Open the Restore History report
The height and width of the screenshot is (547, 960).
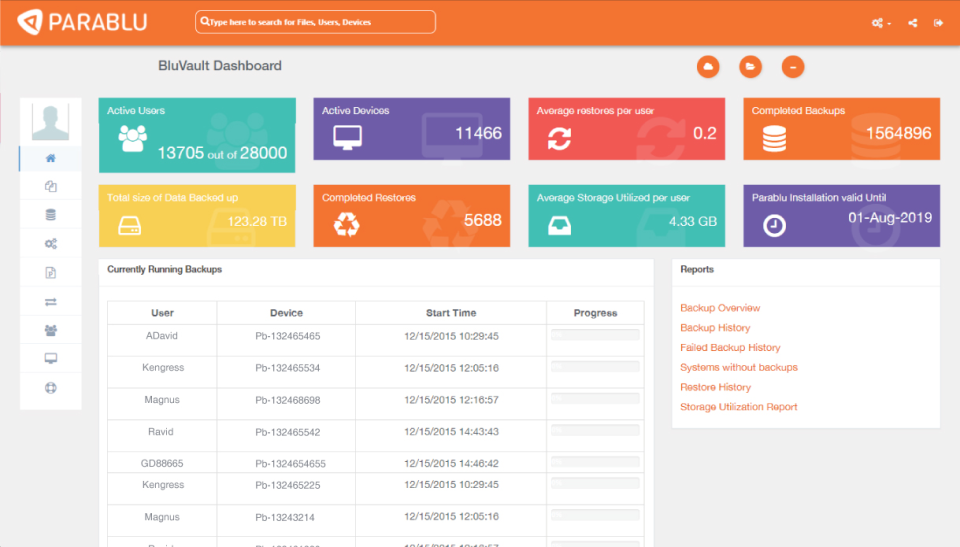[x=716, y=387]
